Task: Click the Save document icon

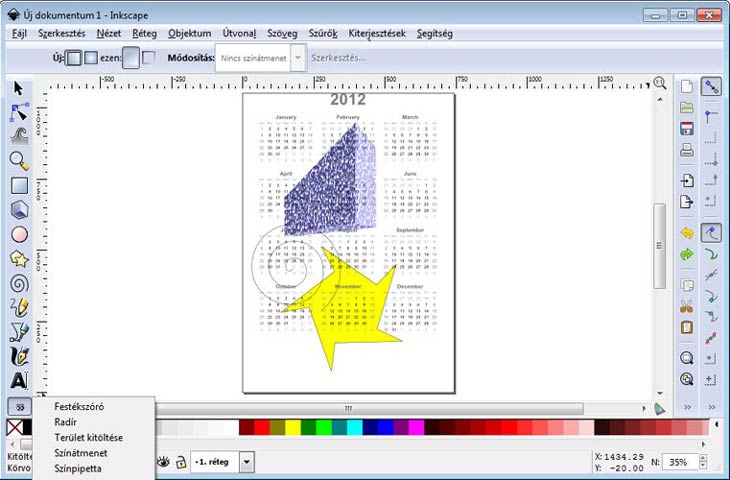Action: click(x=687, y=129)
